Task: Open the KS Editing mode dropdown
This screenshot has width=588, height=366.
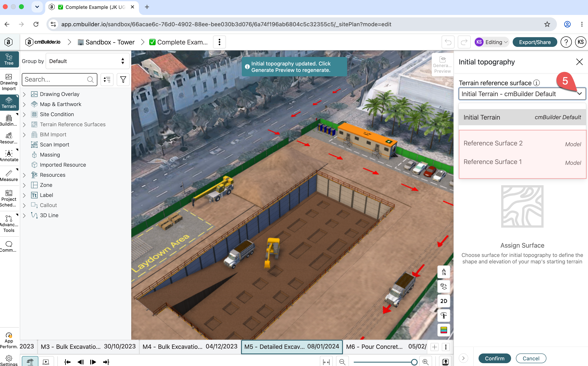Action: pyautogui.click(x=491, y=42)
